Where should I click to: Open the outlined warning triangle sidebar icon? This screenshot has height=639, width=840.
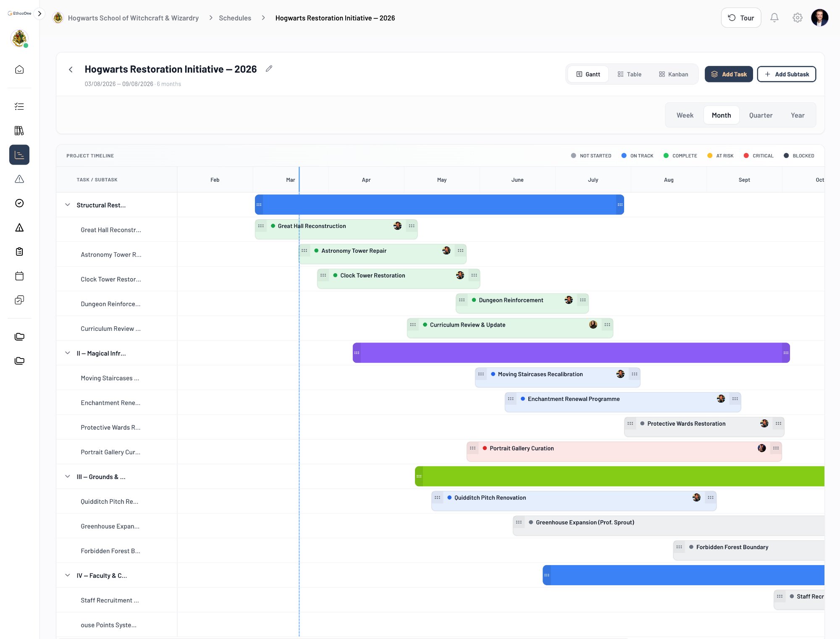tap(19, 179)
